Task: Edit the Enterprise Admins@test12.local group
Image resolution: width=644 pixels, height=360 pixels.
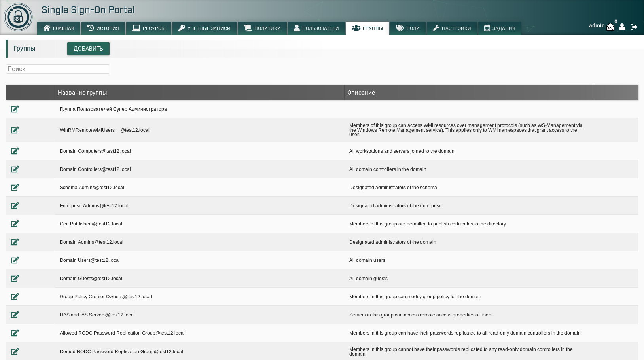Action: 15,206
